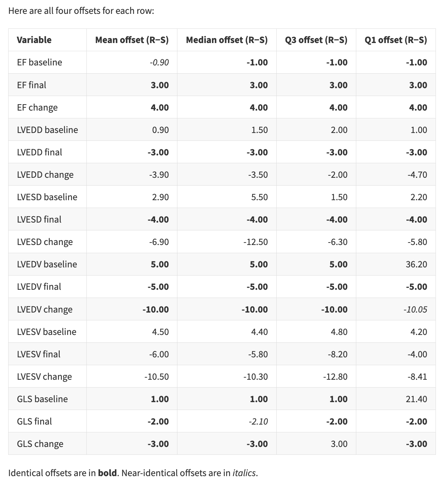Select the -12.50 median offset for LVESD change

[x=255, y=242]
